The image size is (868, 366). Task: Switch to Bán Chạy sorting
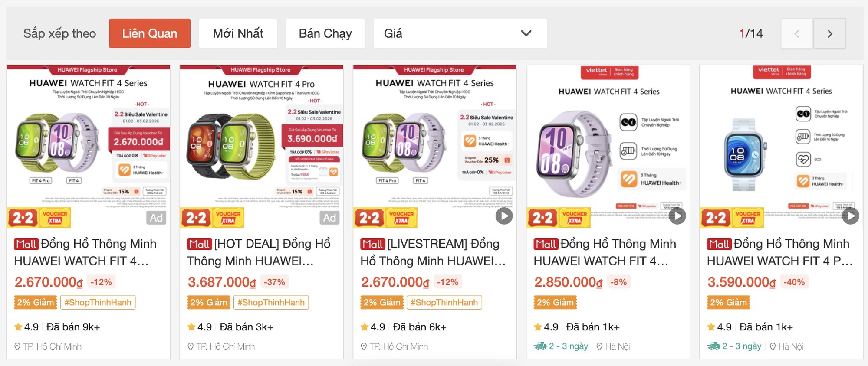(x=325, y=33)
